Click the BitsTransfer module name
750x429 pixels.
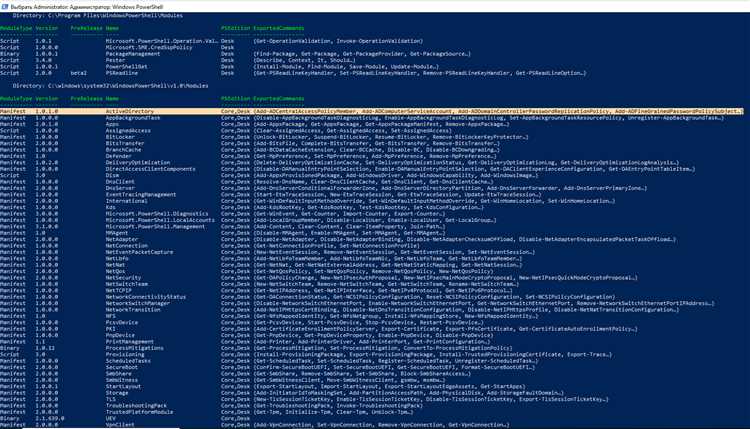[x=125, y=143]
